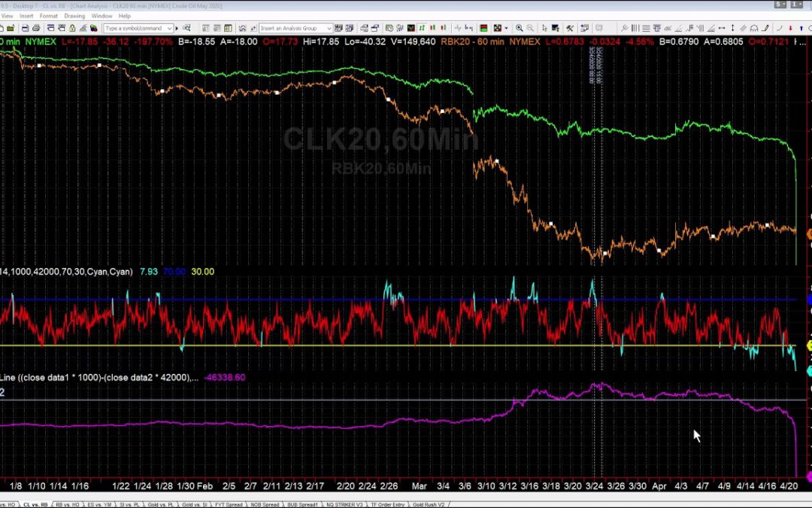Click the zoom in magnifier icon
This screenshot has width=812, height=508.
coord(520,28)
